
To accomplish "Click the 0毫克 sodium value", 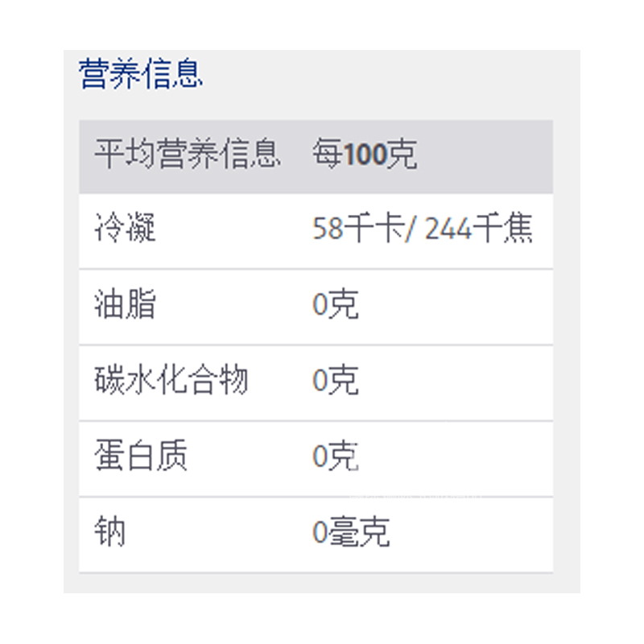I will 351,533.
